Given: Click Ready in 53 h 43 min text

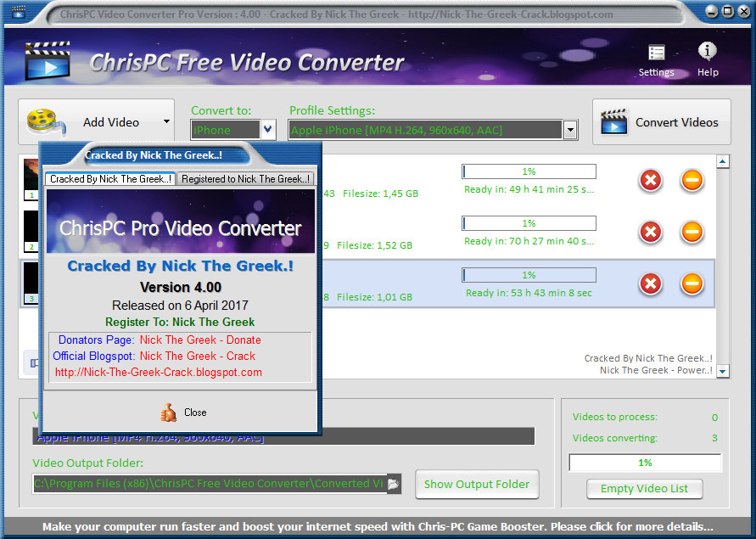Looking at the screenshot, I should [x=529, y=293].
